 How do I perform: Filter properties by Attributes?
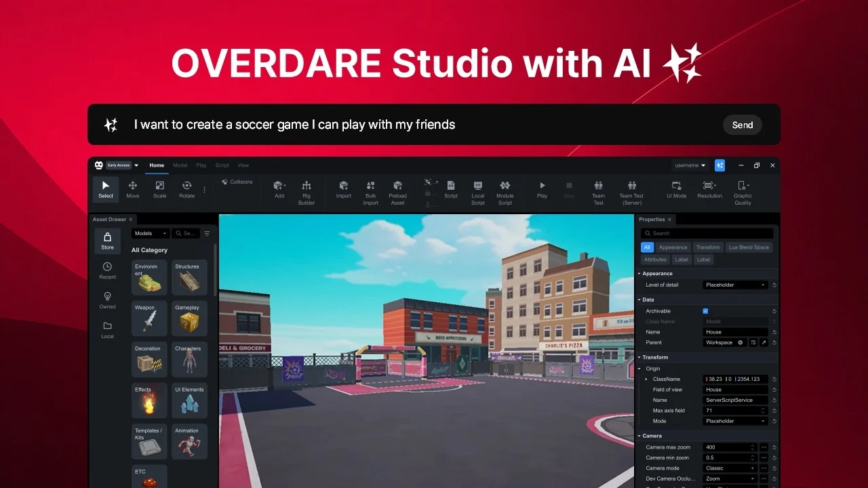coord(655,260)
